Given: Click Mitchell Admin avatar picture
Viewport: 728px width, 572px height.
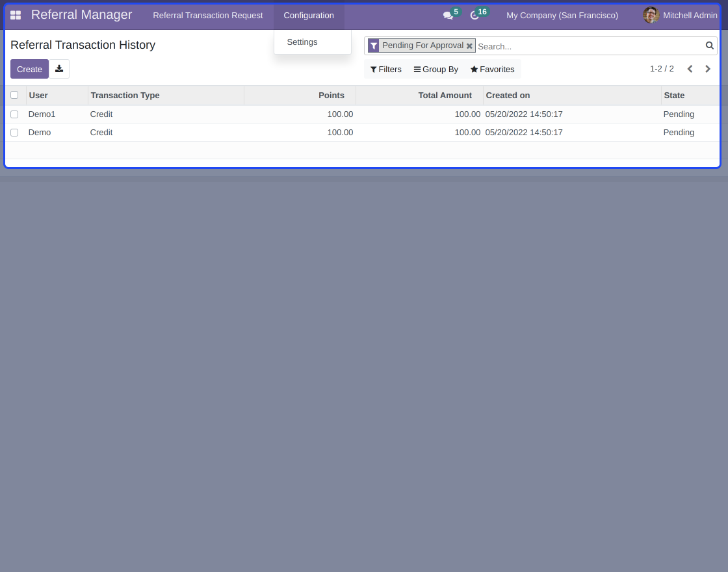Looking at the screenshot, I should click(651, 16).
